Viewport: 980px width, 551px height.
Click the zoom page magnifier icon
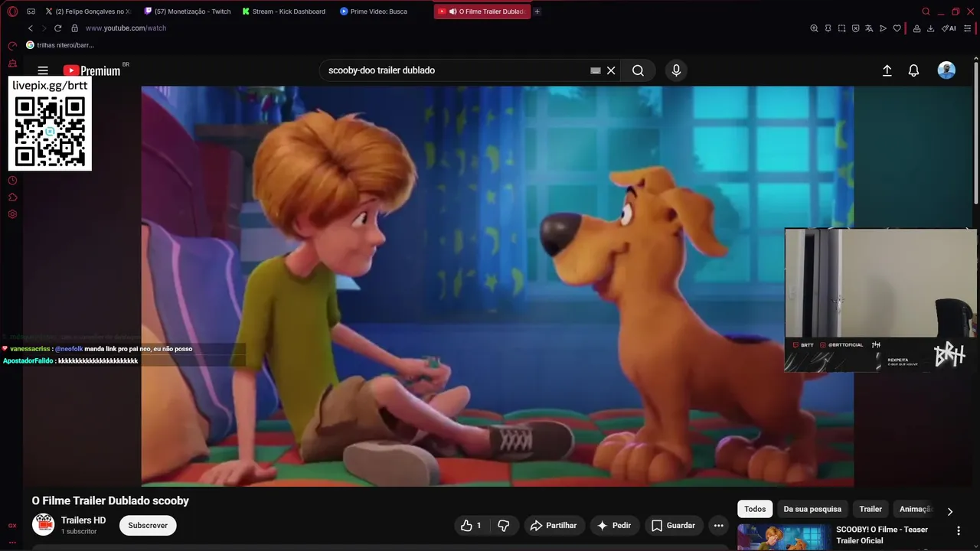(814, 28)
